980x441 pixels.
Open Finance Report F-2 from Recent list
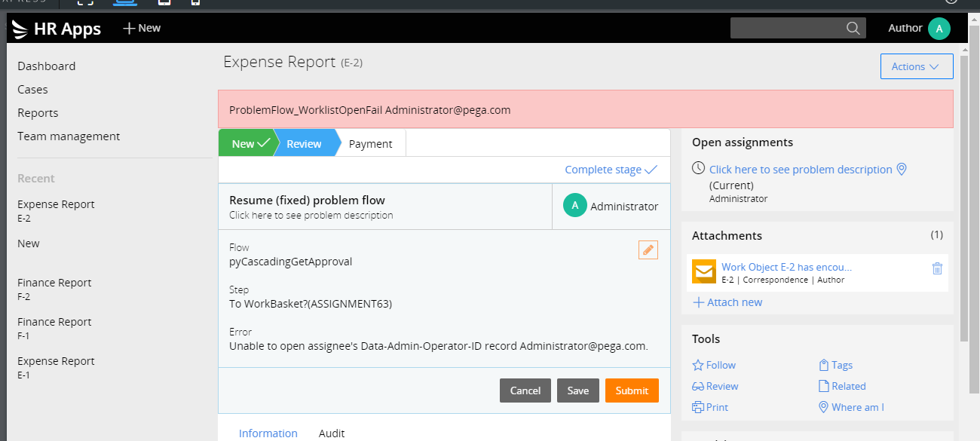click(x=54, y=289)
